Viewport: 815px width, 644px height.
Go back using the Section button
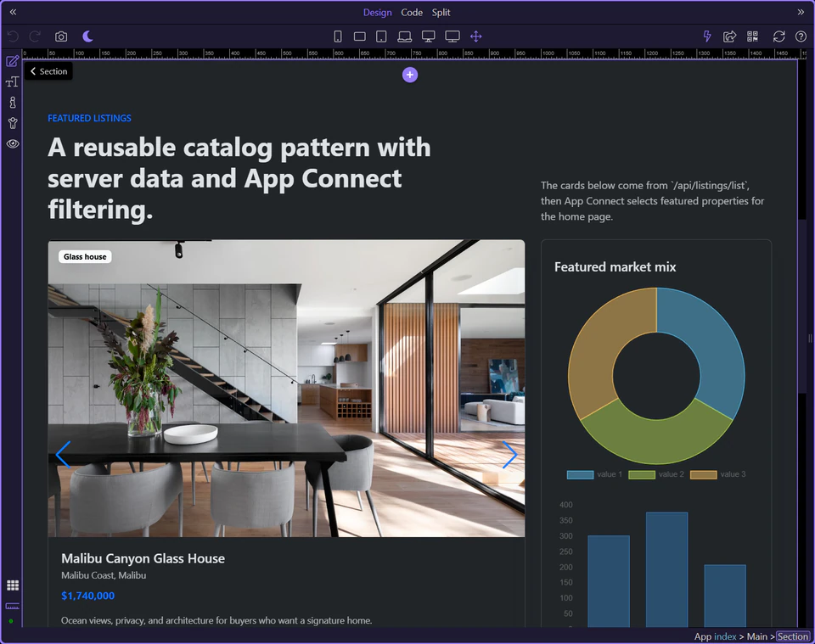(x=48, y=71)
